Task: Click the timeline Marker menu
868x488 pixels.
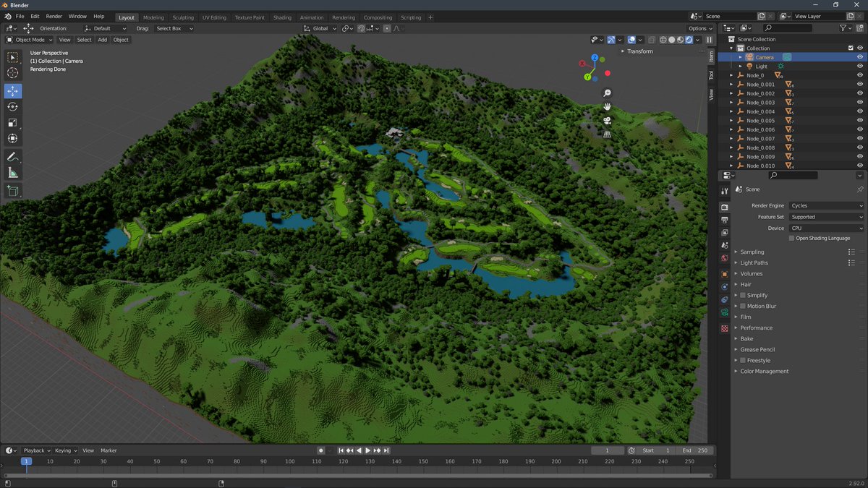Action: click(x=109, y=450)
